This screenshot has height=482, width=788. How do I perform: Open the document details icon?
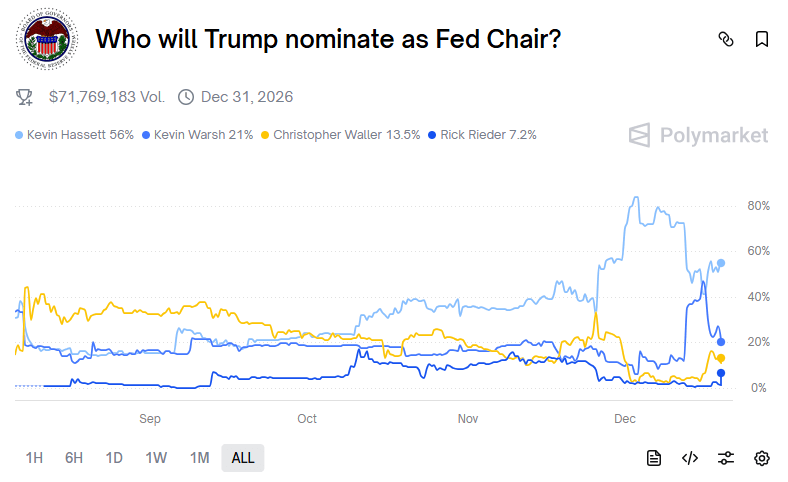[653, 458]
